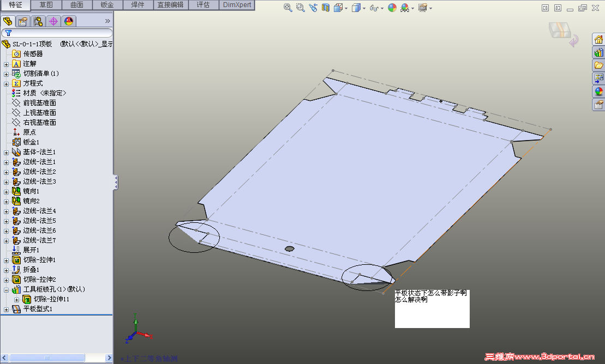Click the feature tree filter field
The width and height of the screenshot is (605, 364).
click(x=57, y=33)
